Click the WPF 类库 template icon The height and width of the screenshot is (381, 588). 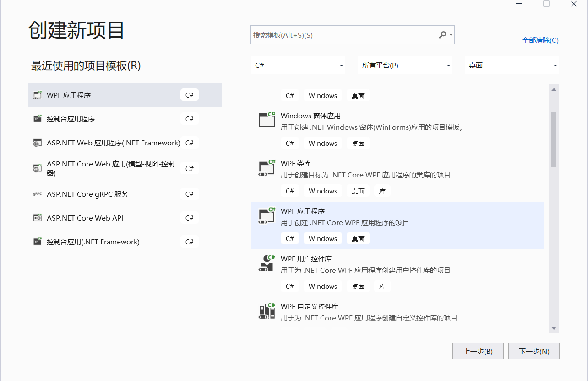click(x=267, y=167)
